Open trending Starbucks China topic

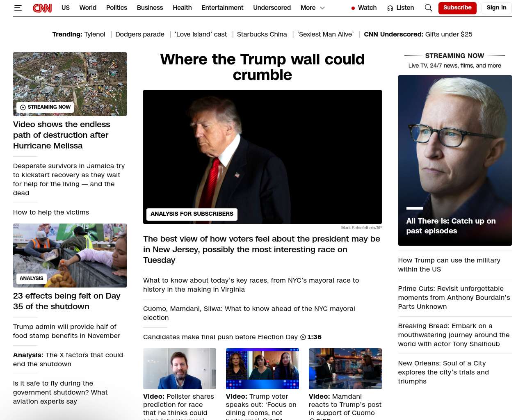pos(262,34)
